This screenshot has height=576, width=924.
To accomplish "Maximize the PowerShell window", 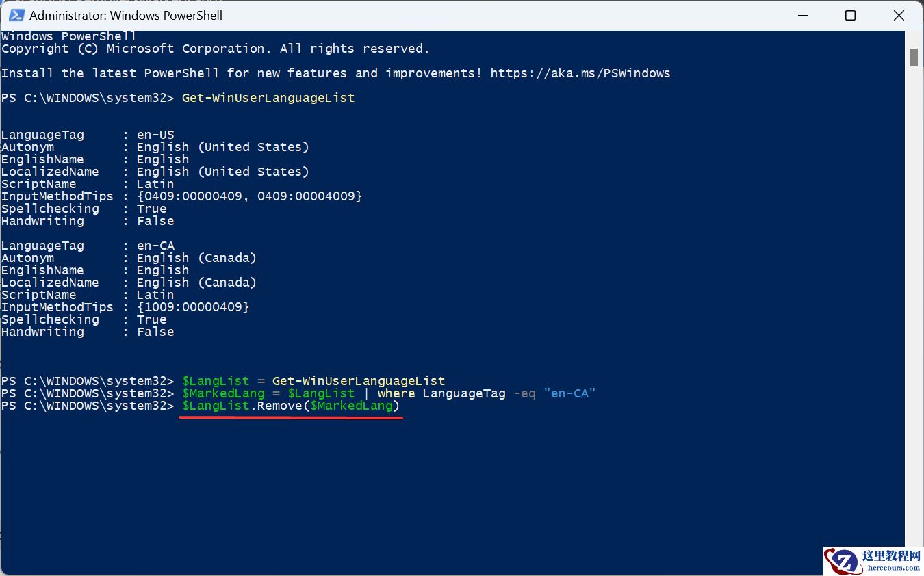I will 850,15.
